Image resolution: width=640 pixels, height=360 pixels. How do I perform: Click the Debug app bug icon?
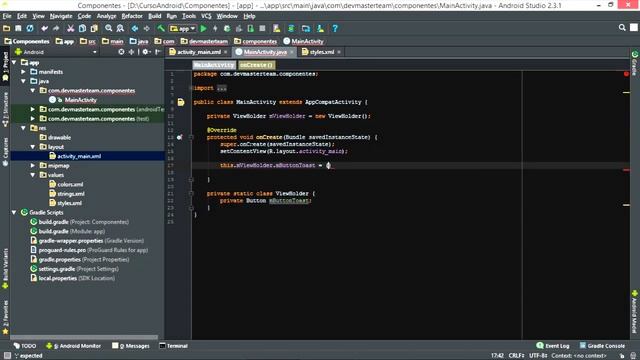pos(227,29)
